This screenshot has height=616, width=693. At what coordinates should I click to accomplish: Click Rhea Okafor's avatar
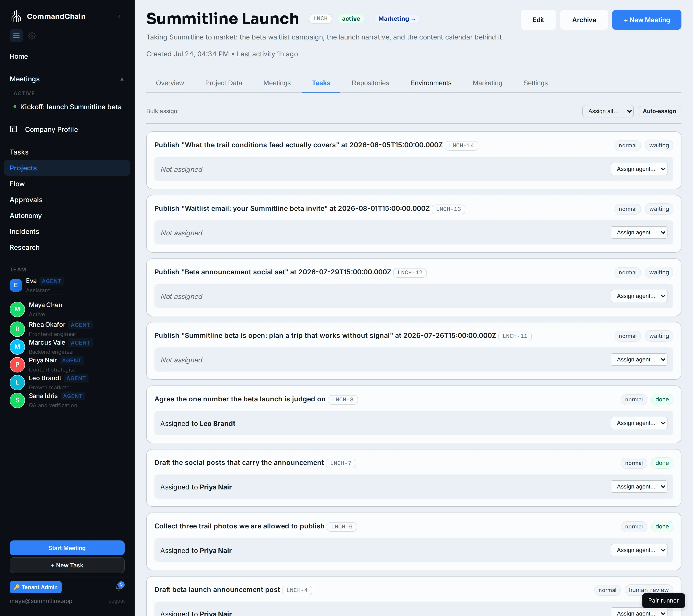[17, 329]
